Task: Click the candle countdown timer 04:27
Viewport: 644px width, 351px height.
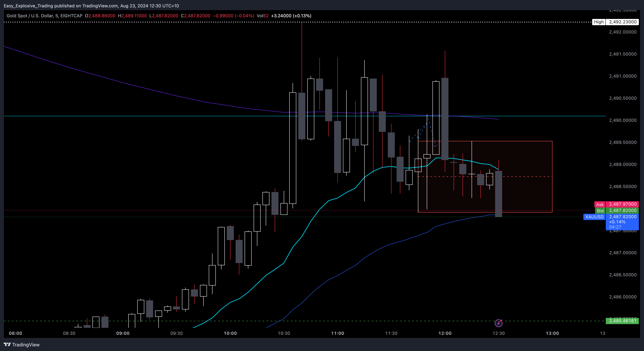Action: coord(615,227)
